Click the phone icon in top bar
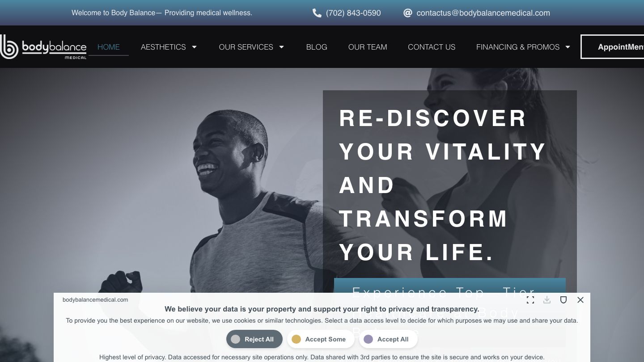 pos(317,13)
